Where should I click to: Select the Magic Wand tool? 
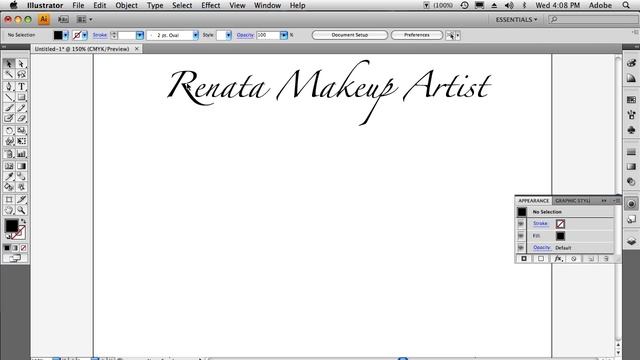9,74
